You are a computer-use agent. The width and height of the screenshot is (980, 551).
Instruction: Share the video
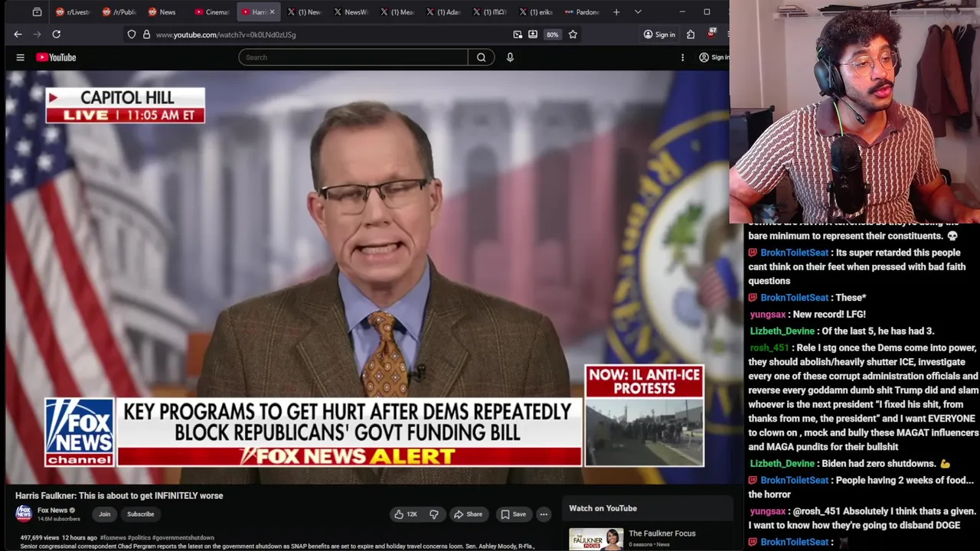(468, 514)
